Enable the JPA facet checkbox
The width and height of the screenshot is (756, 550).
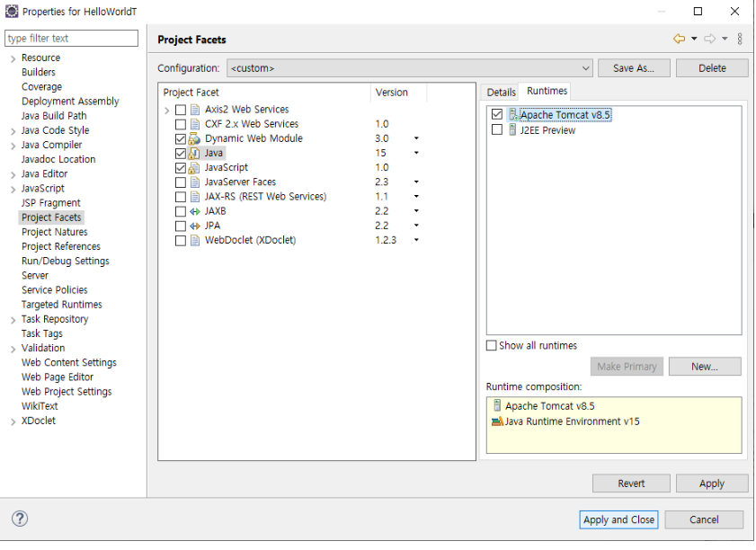181,226
